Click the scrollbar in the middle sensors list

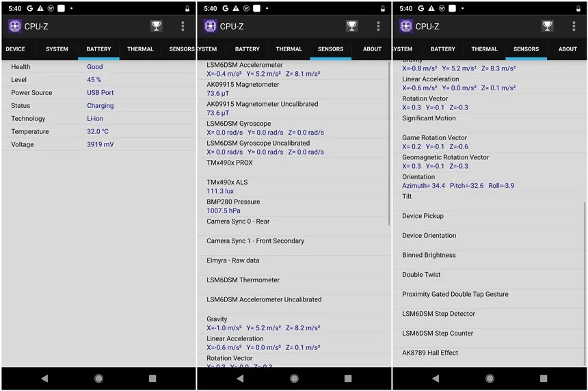(389, 143)
